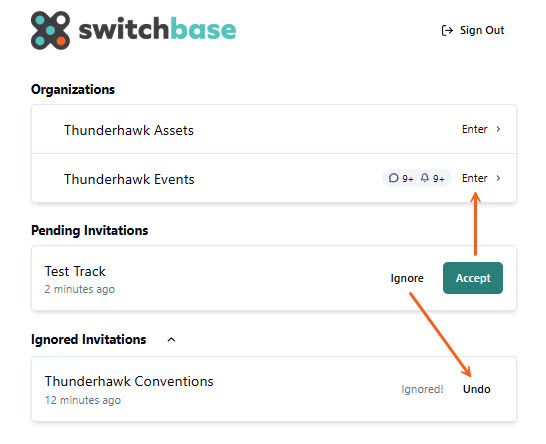The height and width of the screenshot is (444, 546).
Task: Click the switchbase wordmark text
Action: pos(157,29)
